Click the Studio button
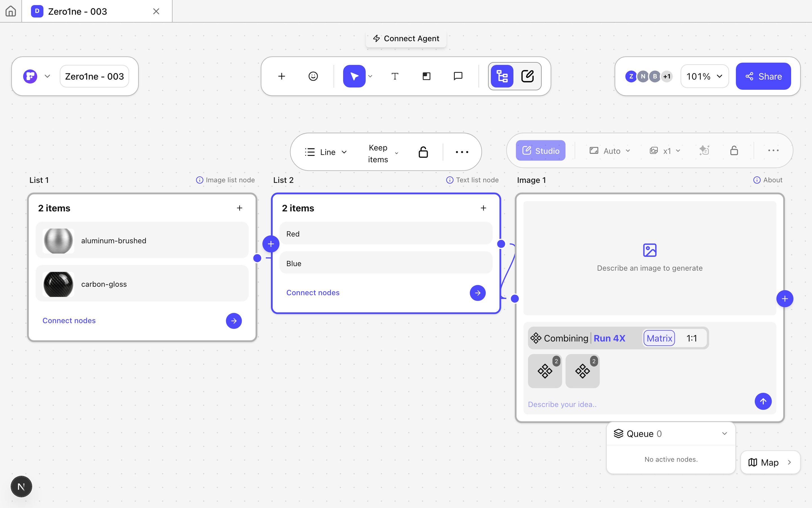Screen dimensions: 812x508 (540, 150)
